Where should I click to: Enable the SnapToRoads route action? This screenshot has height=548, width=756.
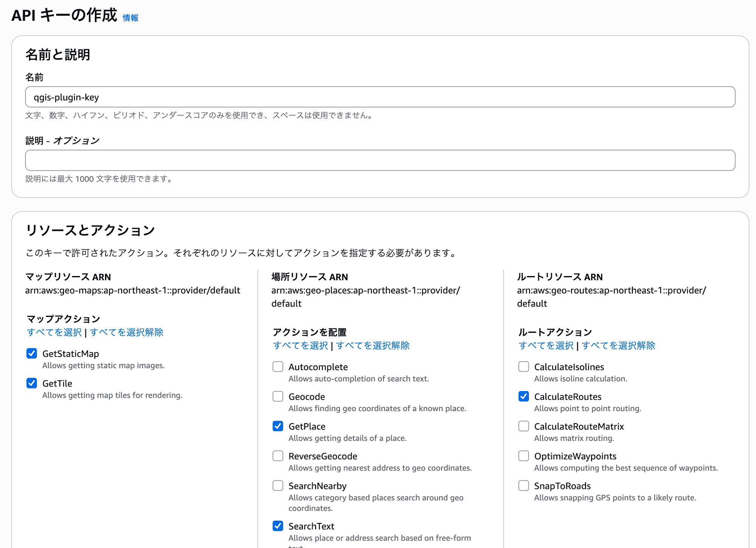point(524,485)
